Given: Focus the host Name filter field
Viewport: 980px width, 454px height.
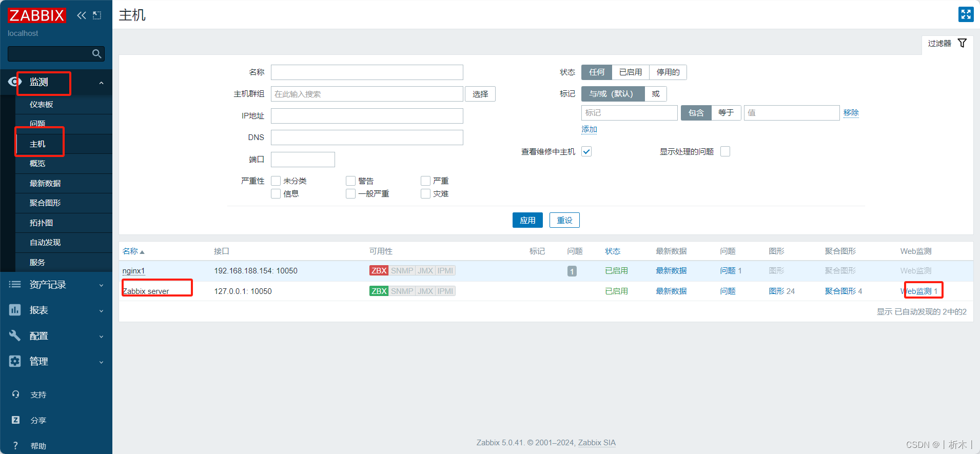Looking at the screenshot, I should pyautogui.click(x=367, y=72).
